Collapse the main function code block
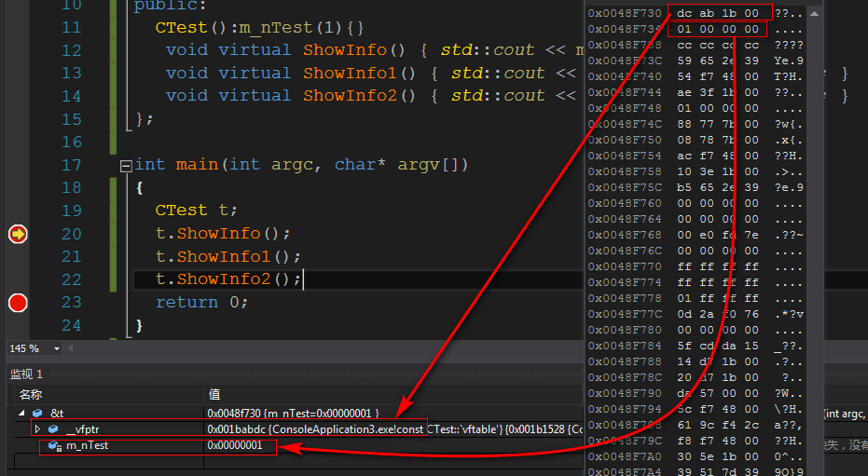This screenshot has width=868, height=476. coord(126,166)
